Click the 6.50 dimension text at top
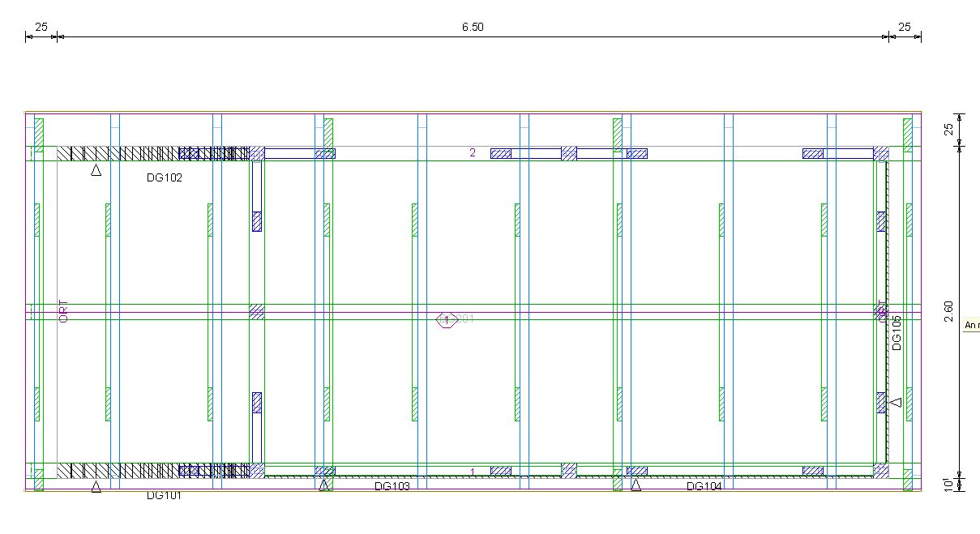 [473, 27]
